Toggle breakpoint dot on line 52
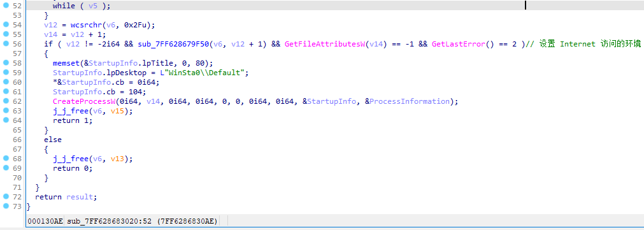644x230 pixels. pos(6,5)
